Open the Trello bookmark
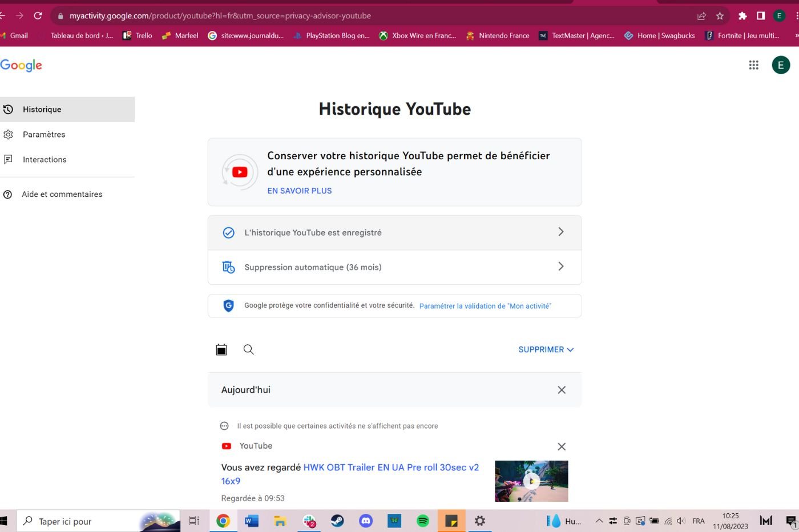The height and width of the screenshot is (532, 799). pos(138,35)
